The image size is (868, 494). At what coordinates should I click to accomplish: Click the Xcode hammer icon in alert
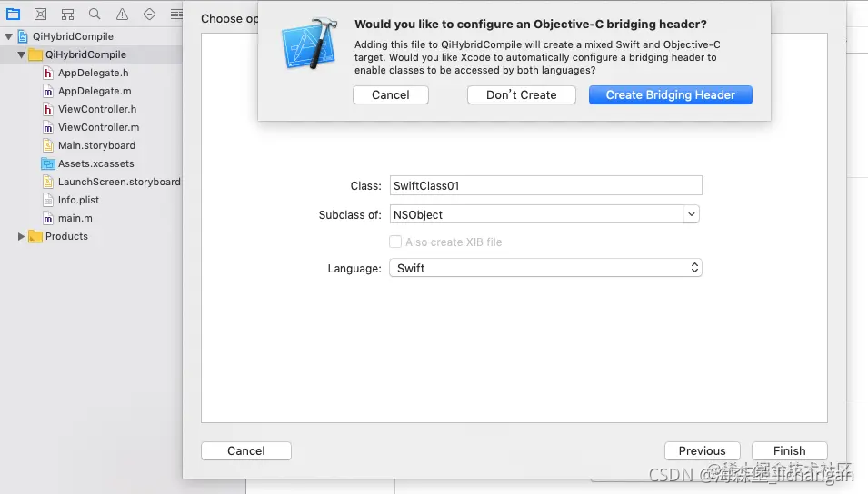310,44
